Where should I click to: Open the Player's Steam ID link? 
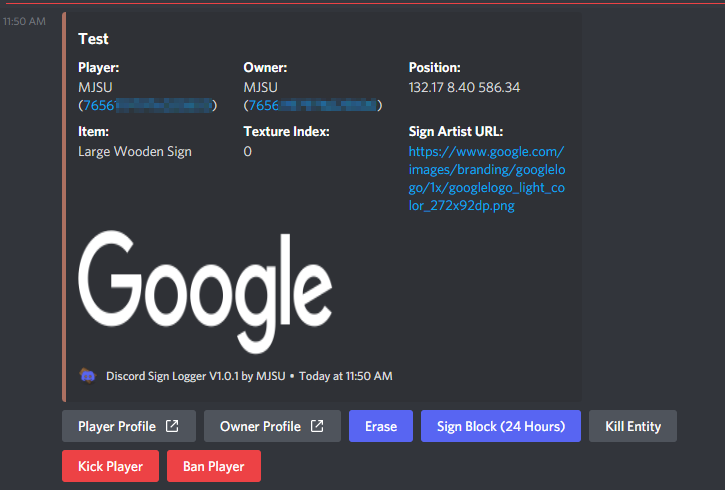[147, 105]
